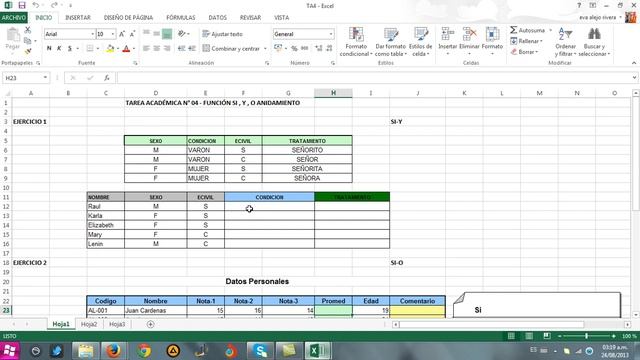Open Estilos de celda gallery
Screen dimensions: 640x360
point(420,42)
